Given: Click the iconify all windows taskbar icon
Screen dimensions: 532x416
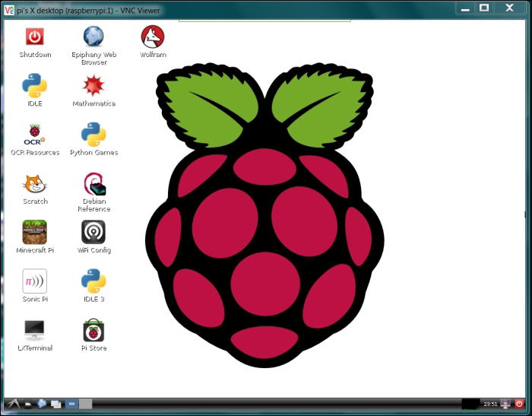Looking at the screenshot, I should [x=55, y=404].
